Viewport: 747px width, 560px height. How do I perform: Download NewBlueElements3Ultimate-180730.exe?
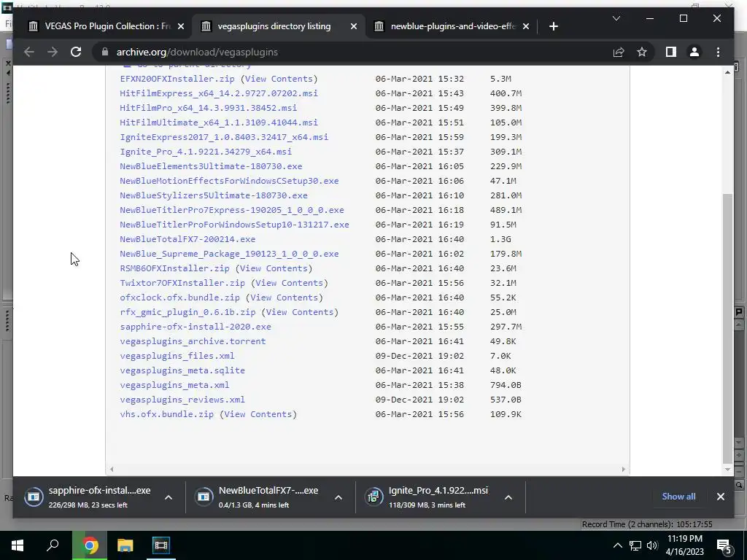click(211, 166)
